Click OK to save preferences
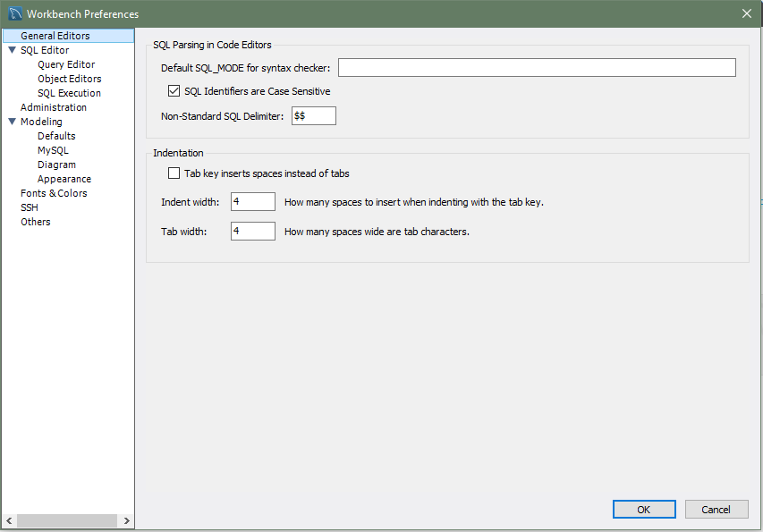The width and height of the screenshot is (763, 532). (x=644, y=509)
